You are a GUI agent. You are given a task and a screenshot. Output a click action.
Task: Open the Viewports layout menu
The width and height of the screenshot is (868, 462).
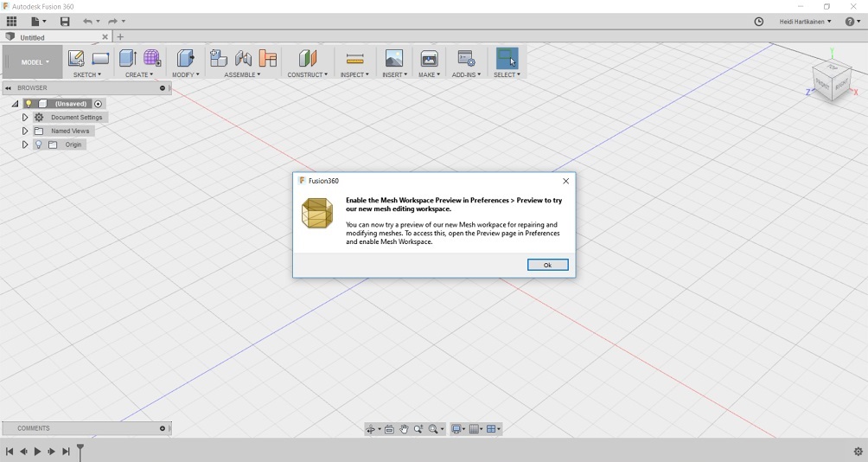coord(494,429)
